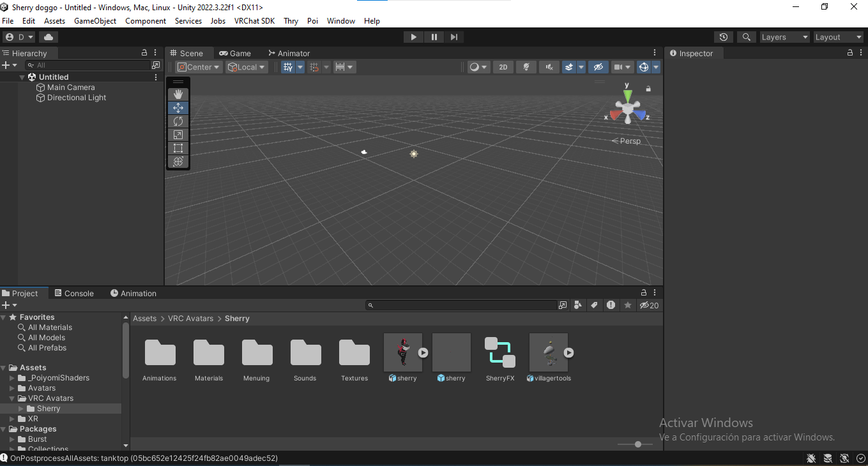Click Assets in the breadcrumb path

tap(144, 319)
